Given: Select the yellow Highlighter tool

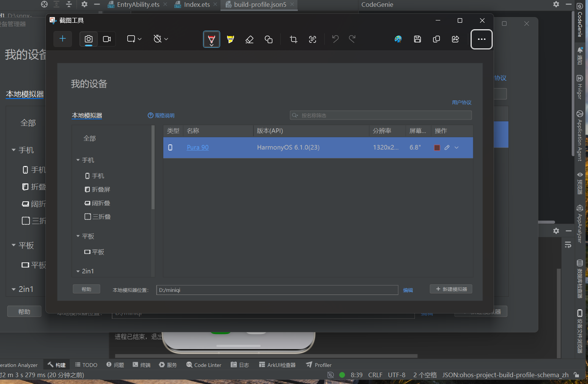Looking at the screenshot, I should (x=230, y=39).
